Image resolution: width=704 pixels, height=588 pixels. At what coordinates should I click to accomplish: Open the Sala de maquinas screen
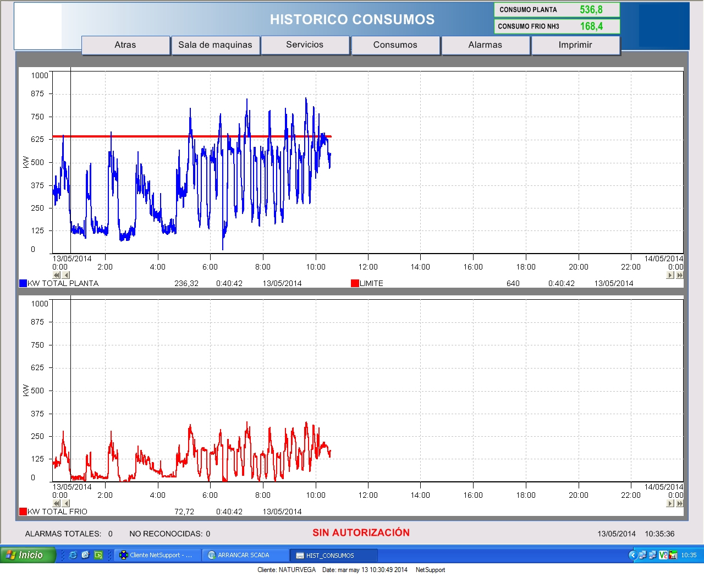click(215, 45)
